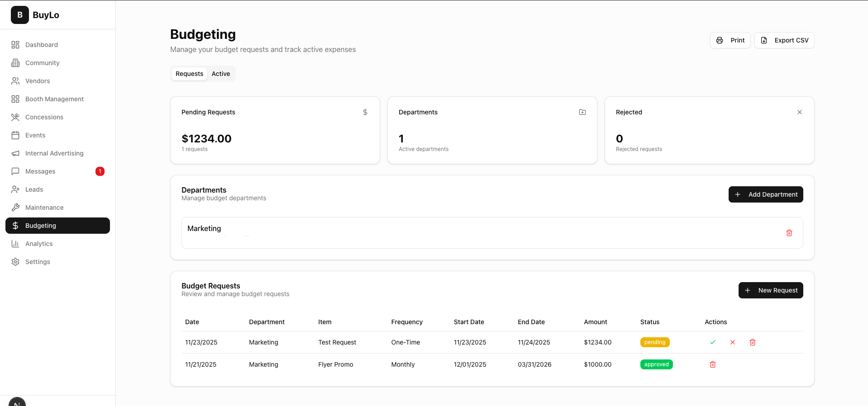
Task: Export budget data as CSV
Action: 784,40
